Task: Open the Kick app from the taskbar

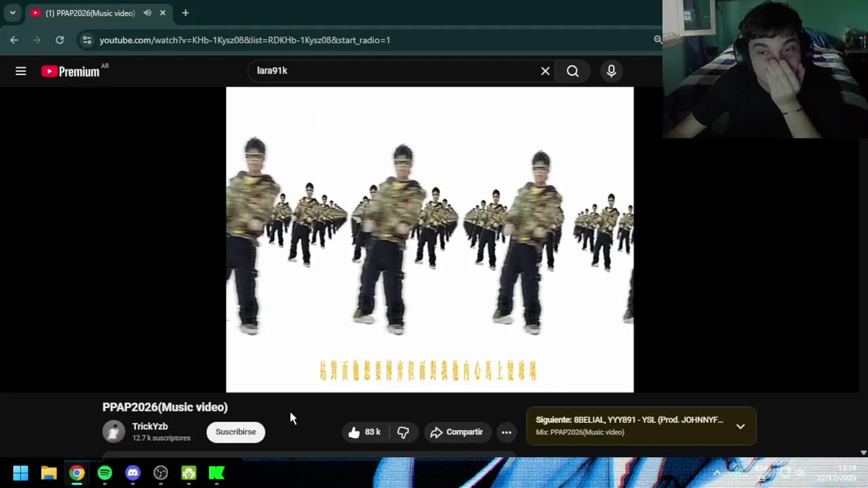Action: click(217, 473)
